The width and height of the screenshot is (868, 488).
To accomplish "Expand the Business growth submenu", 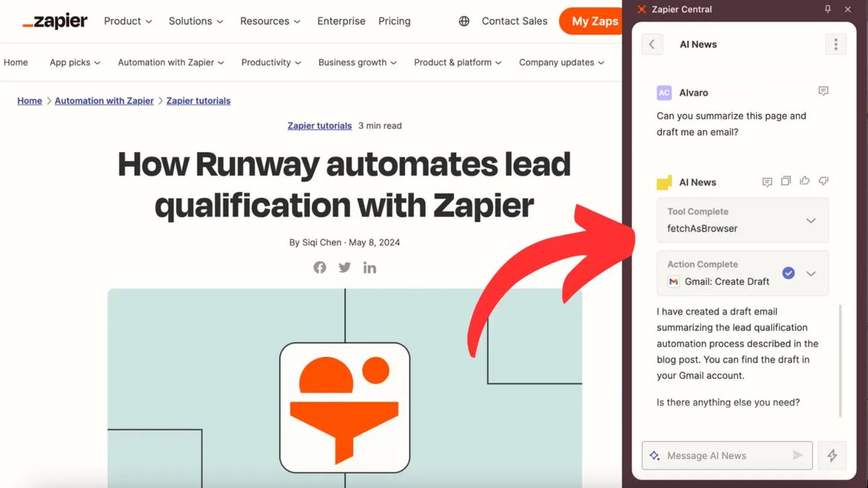I will tap(357, 62).
